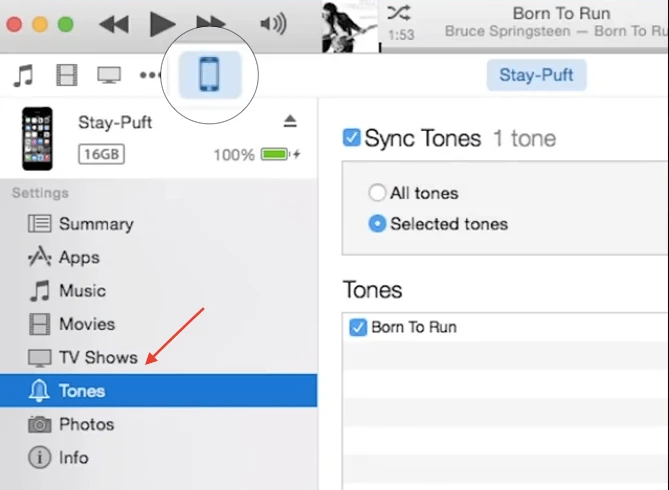Open the Movies library film icon
Screen dimensions: 669x490
coord(66,75)
